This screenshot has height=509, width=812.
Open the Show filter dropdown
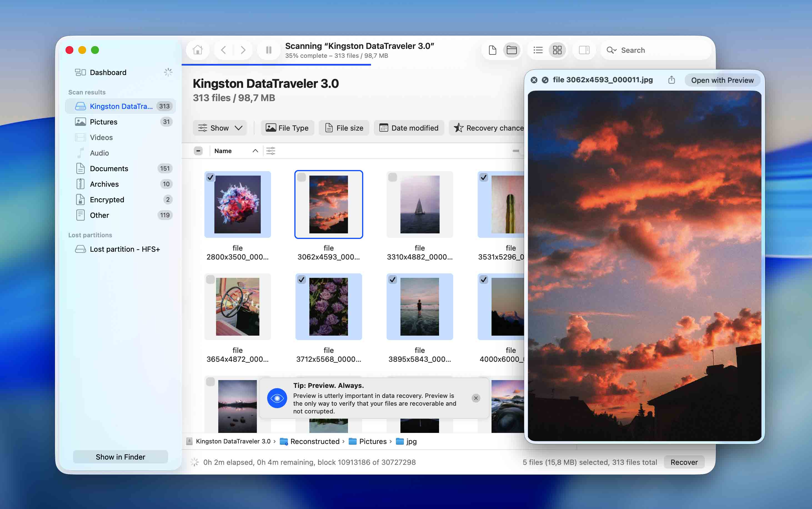pos(220,128)
